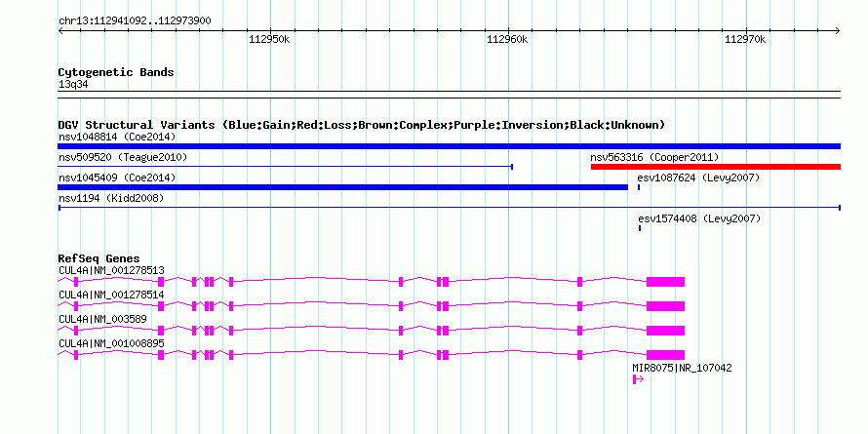Click the RefSeq Genes track title
The image size is (868, 434).
99,258
